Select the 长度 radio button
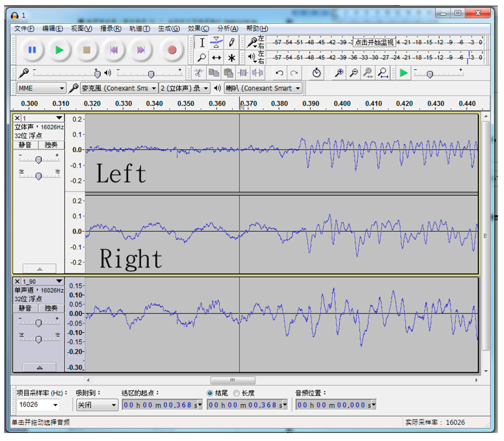This screenshot has height=441, width=504. point(236,393)
